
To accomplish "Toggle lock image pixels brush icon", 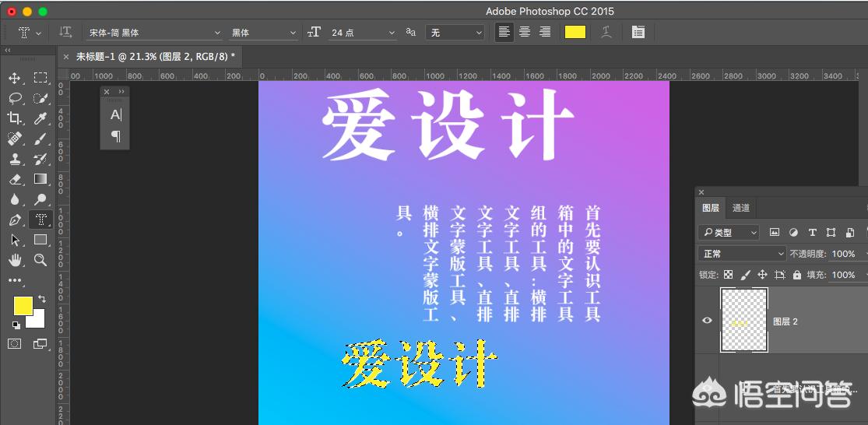I will pyautogui.click(x=745, y=275).
